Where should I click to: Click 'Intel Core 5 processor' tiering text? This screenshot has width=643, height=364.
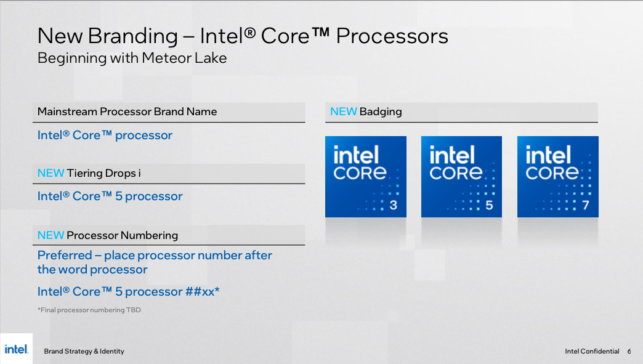click(x=110, y=196)
